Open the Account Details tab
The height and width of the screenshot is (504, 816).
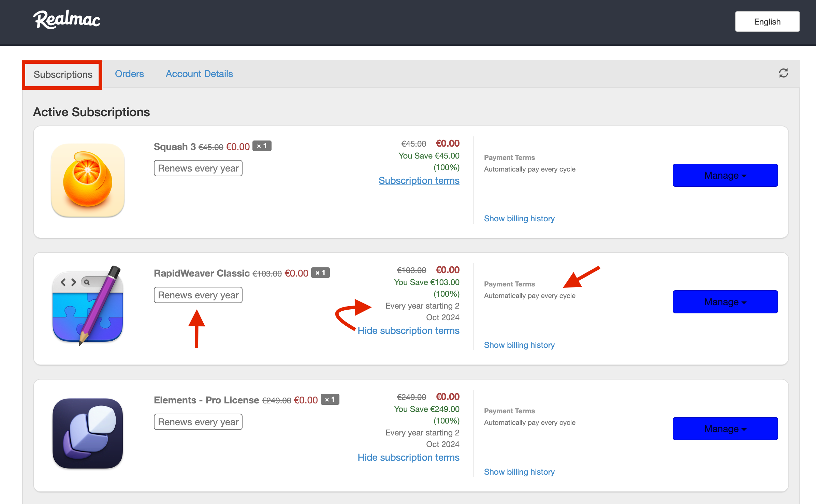[x=199, y=74]
